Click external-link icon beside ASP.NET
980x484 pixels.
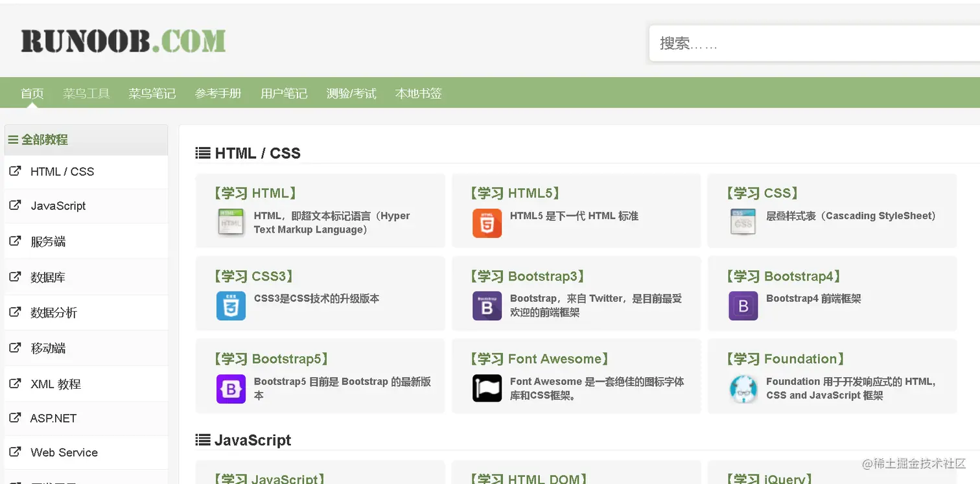click(15, 418)
